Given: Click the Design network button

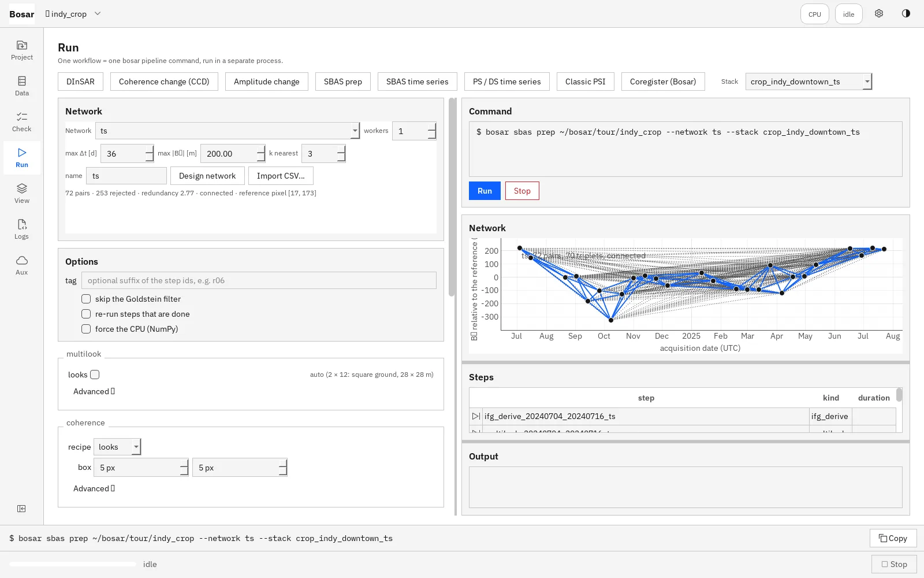Looking at the screenshot, I should [x=207, y=176].
